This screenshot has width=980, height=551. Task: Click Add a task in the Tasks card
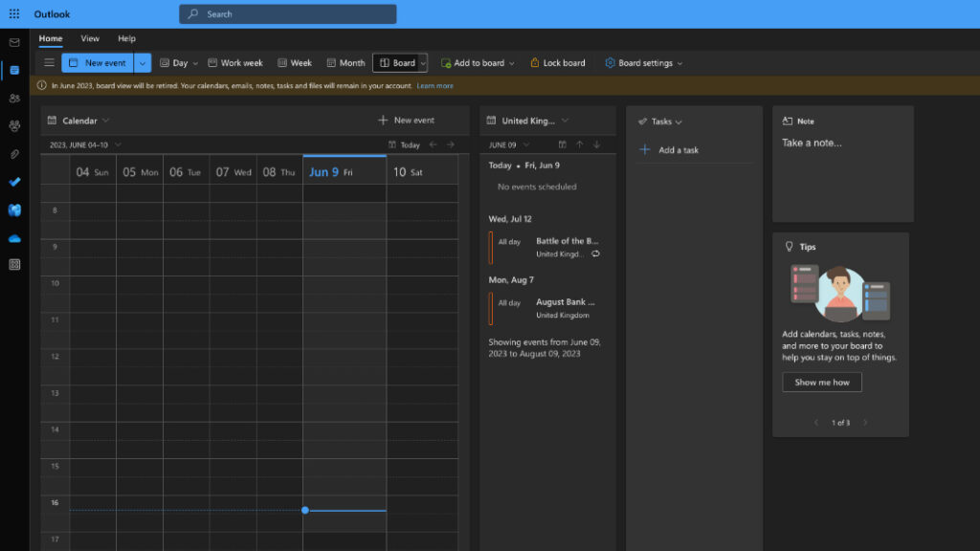tap(680, 149)
